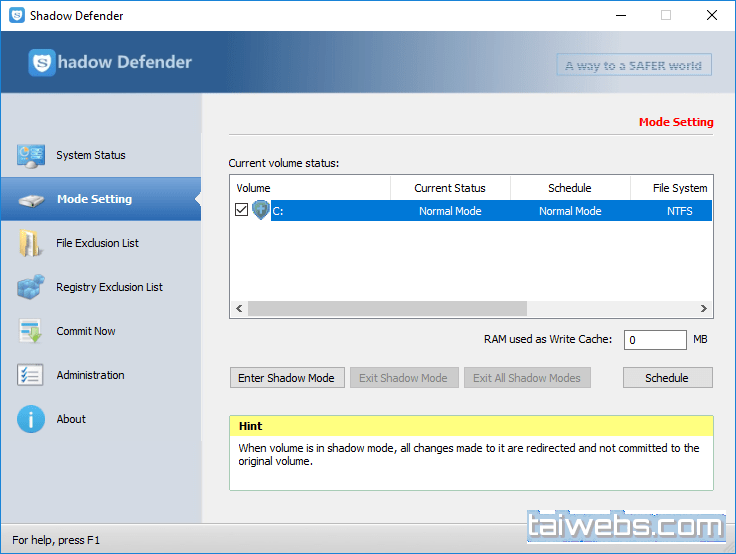
Task: Click the right arrow of horizontal scrollbar
Action: (x=704, y=309)
